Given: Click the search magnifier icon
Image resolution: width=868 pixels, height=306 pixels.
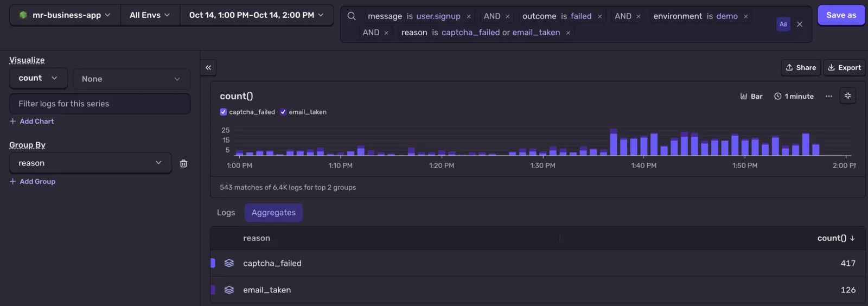Looking at the screenshot, I should (x=352, y=16).
